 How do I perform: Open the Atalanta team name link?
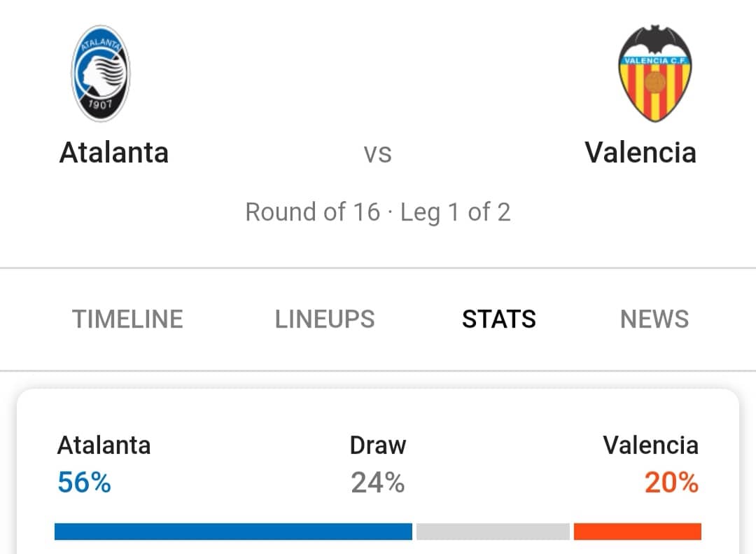114,153
